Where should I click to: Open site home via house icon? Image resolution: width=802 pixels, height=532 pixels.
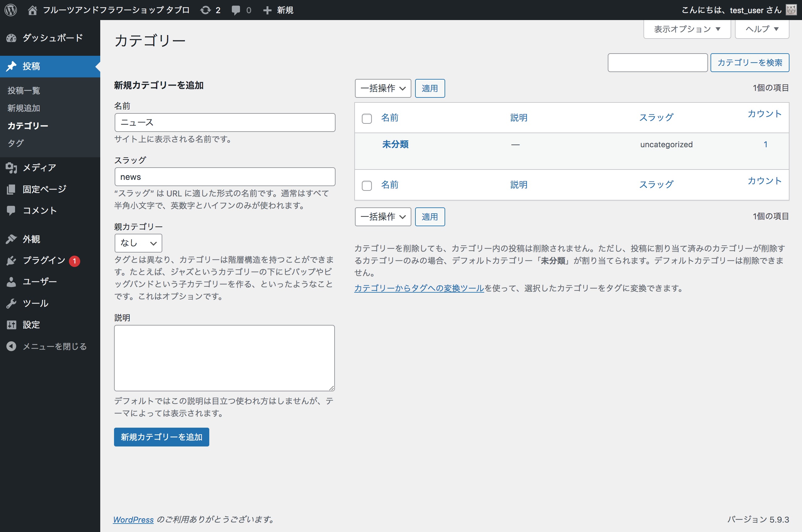coord(32,10)
